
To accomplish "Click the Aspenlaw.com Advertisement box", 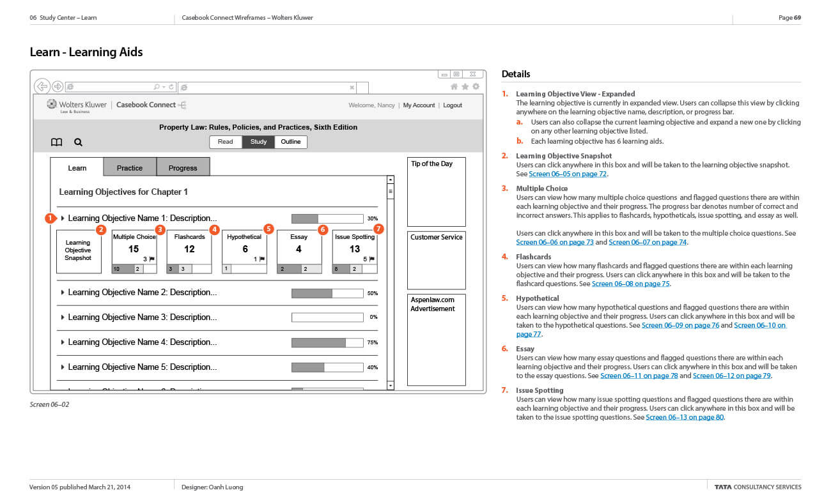I will (x=437, y=340).
